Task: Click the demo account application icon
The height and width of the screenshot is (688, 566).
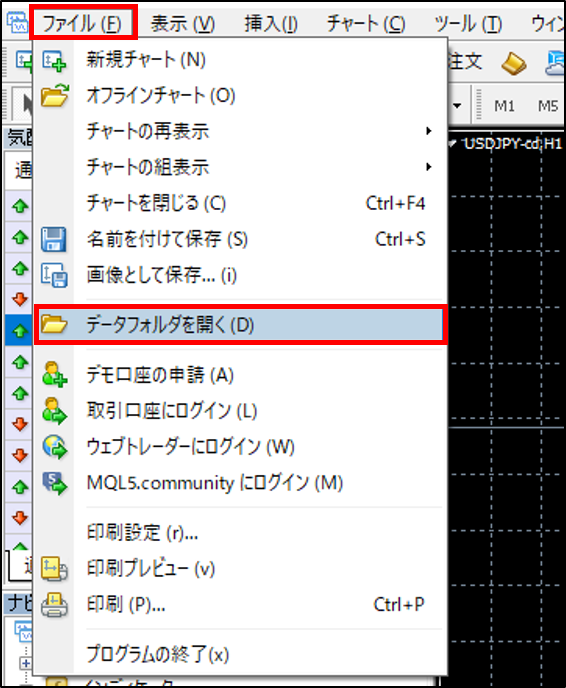Action: click(x=54, y=375)
